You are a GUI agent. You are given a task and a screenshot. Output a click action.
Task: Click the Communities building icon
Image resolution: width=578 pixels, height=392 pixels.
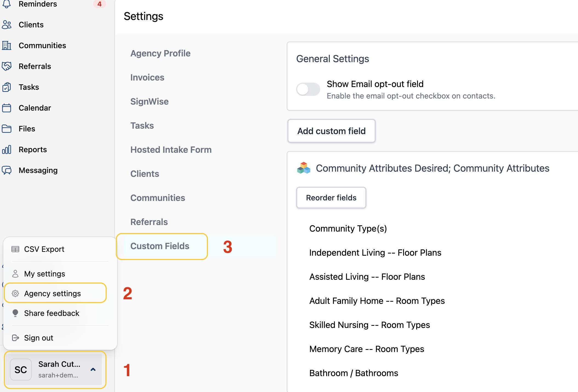point(7,45)
